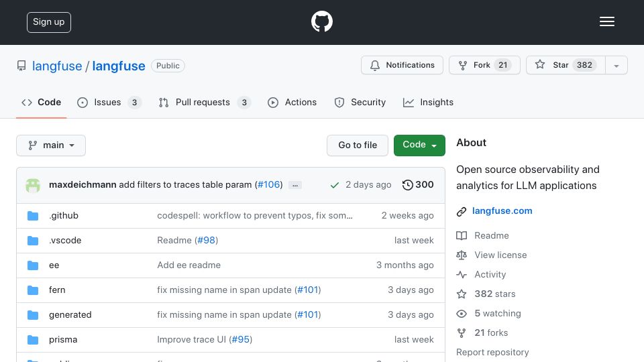Screen dimensions: 644x362
Task: Open the 382 stars link
Action: (x=495, y=294)
